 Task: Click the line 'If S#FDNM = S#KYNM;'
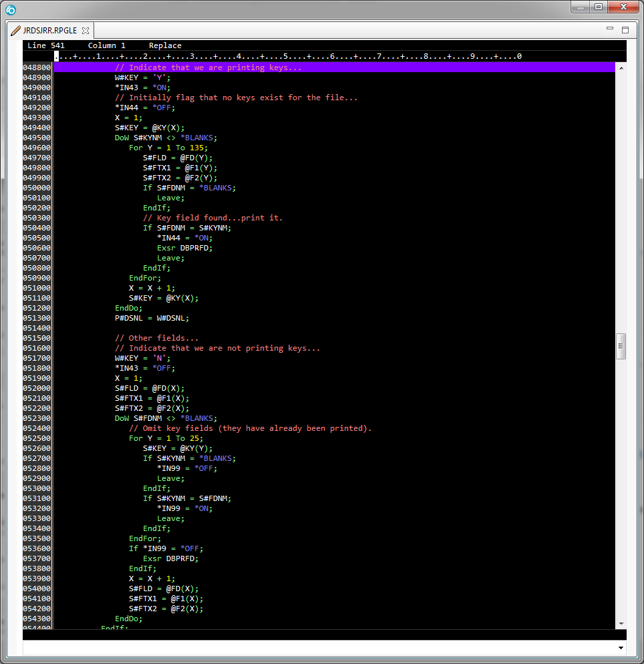(x=187, y=228)
